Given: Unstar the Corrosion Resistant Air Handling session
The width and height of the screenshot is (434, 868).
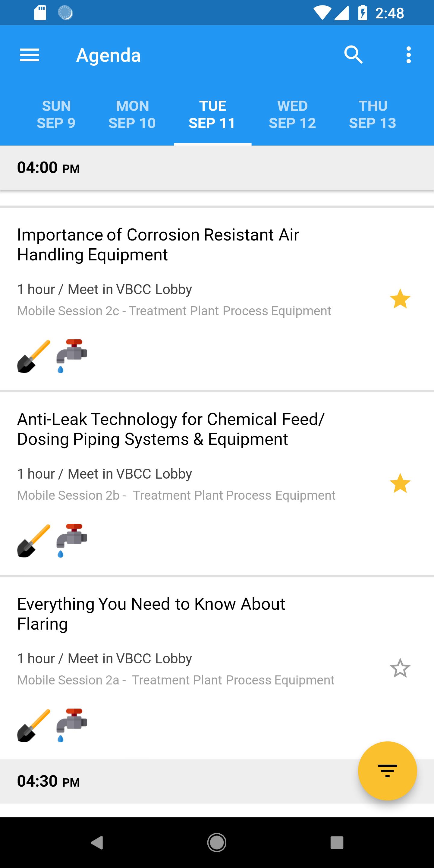Looking at the screenshot, I should tap(400, 299).
